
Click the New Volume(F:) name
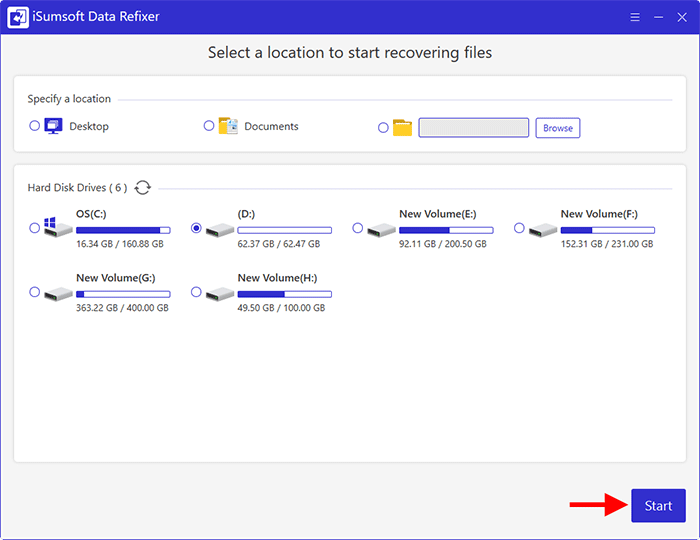pos(599,214)
